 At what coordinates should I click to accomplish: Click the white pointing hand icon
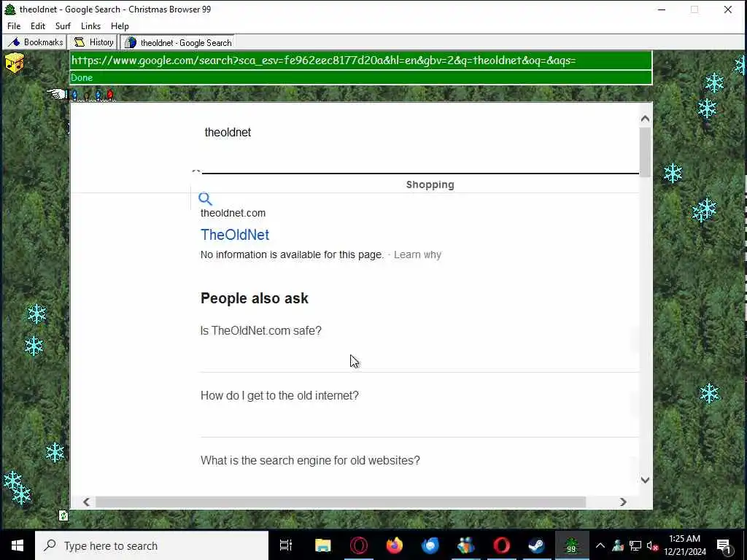57,94
